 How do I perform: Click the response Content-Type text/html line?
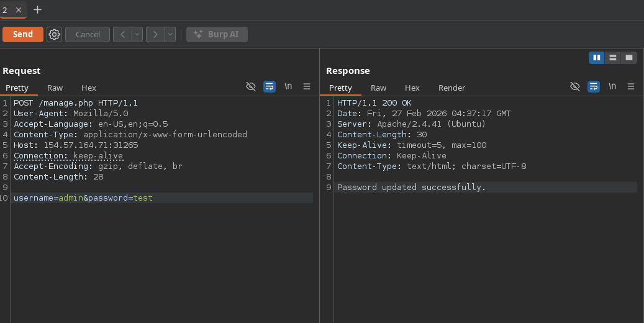tap(432, 166)
